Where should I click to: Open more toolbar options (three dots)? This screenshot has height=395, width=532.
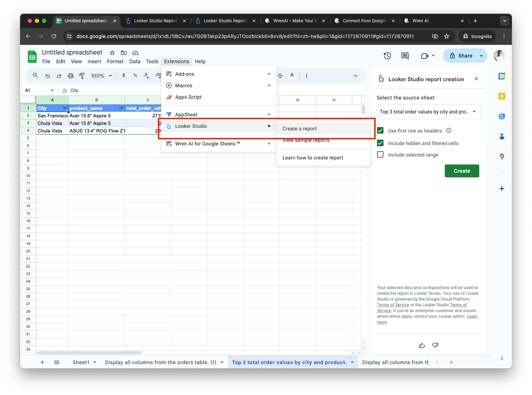point(306,76)
